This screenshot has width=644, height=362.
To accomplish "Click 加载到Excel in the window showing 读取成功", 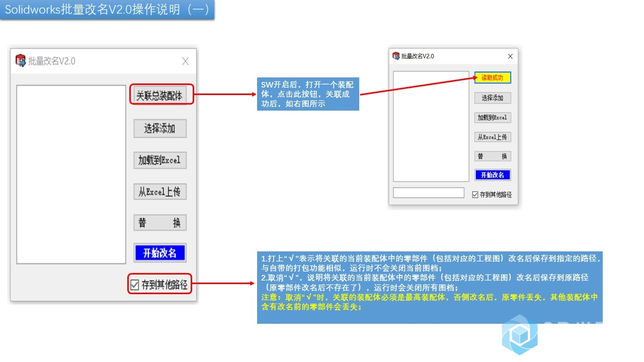I will point(493,118).
